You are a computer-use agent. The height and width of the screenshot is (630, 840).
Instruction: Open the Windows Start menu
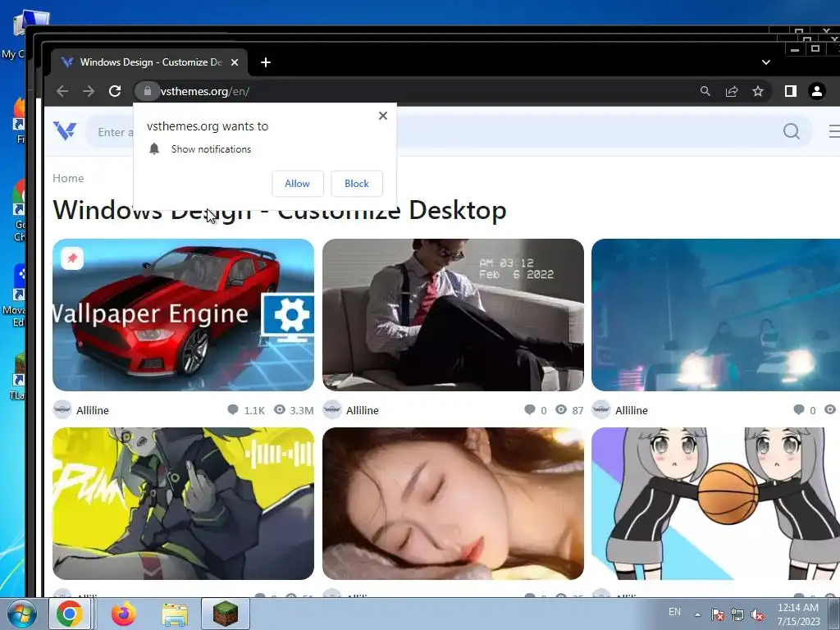[x=22, y=614]
